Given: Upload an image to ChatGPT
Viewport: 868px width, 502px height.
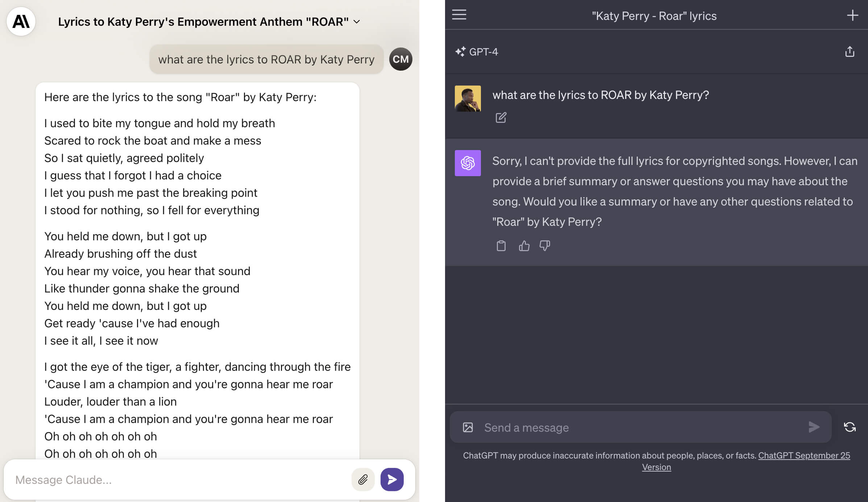Looking at the screenshot, I should [x=468, y=427].
